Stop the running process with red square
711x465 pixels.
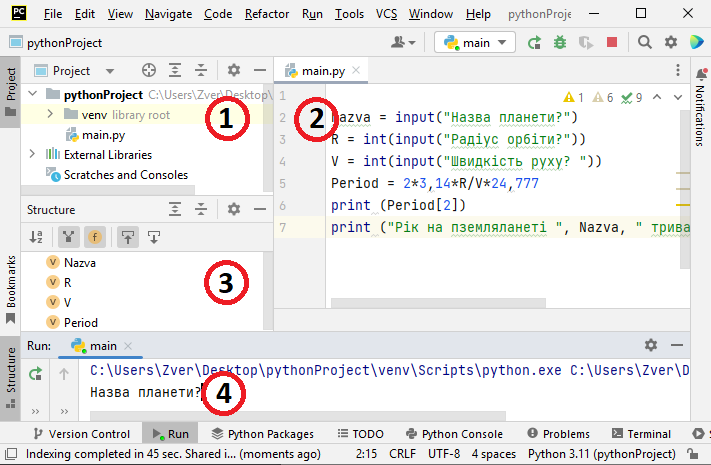[612, 42]
